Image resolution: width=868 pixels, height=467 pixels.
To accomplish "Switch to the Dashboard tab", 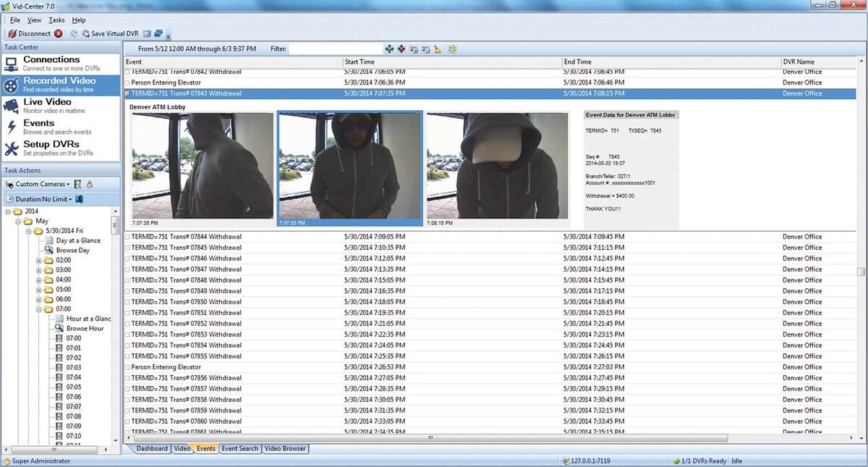I will pyautogui.click(x=152, y=449).
